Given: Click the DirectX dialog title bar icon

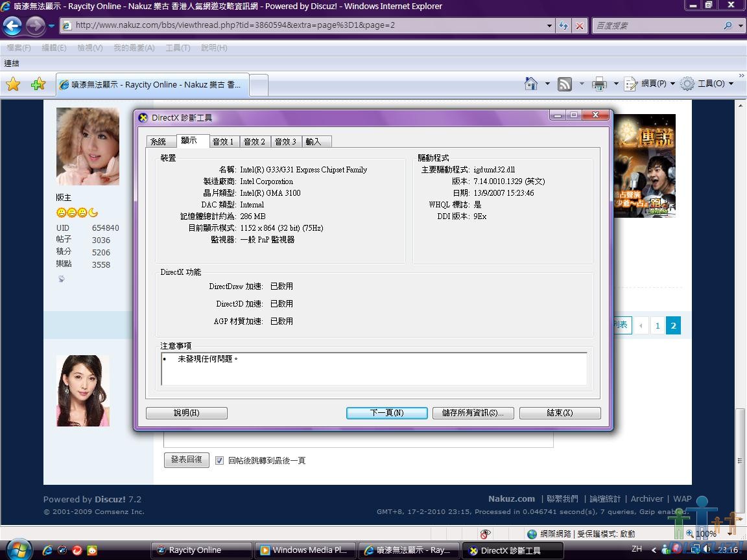Looking at the screenshot, I should coord(143,117).
